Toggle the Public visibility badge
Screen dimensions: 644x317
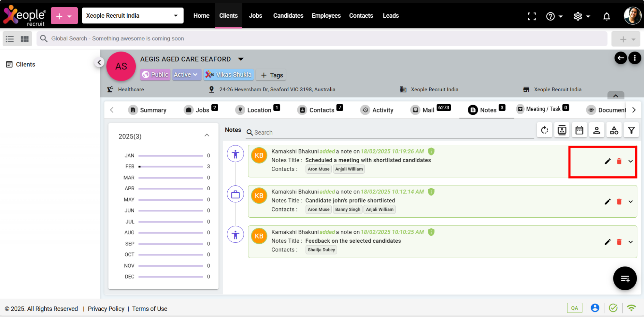click(x=155, y=75)
